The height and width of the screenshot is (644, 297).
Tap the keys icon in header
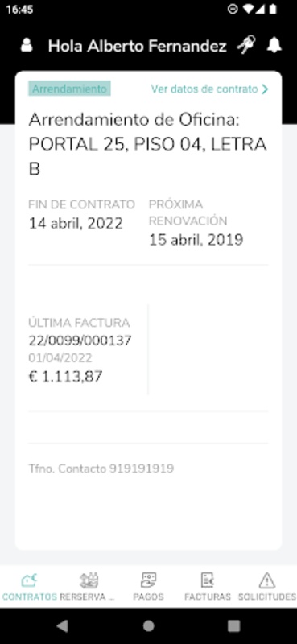tap(246, 45)
